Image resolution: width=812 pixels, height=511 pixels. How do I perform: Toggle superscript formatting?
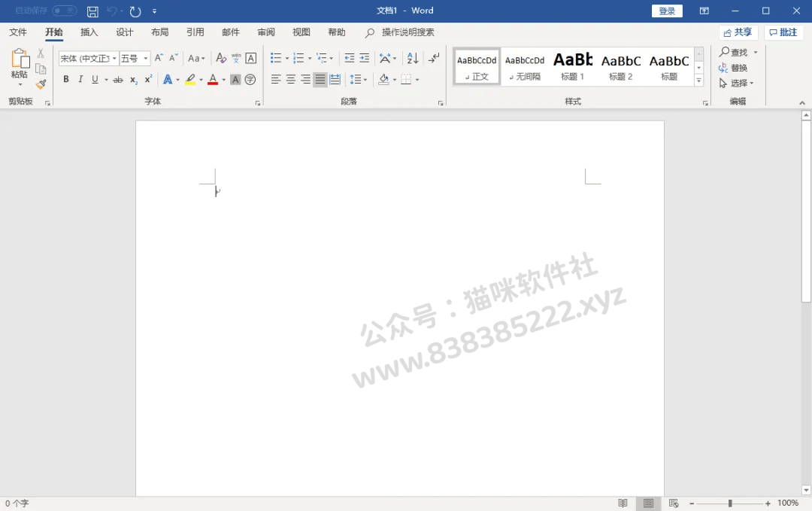coord(148,79)
